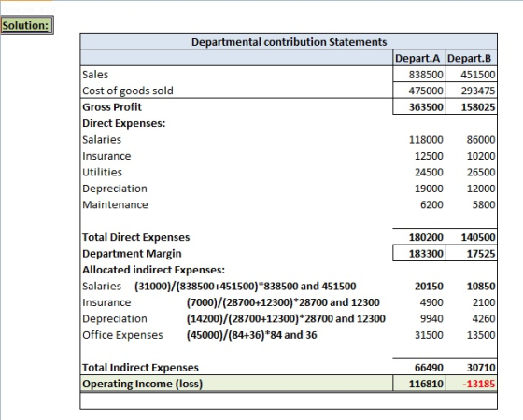The width and height of the screenshot is (523, 420).
Task: Select Maintenance value 6200
Action: tap(431, 204)
